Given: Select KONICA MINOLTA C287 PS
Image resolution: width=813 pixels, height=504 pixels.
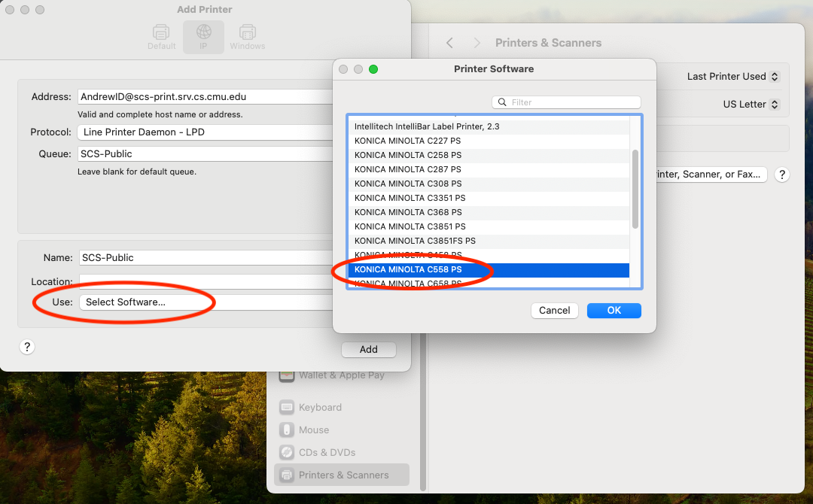Looking at the screenshot, I should click(x=489, y=169).
